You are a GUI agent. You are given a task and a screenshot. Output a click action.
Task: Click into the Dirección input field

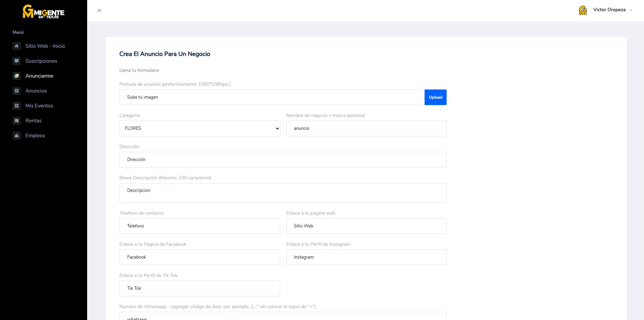283,160
